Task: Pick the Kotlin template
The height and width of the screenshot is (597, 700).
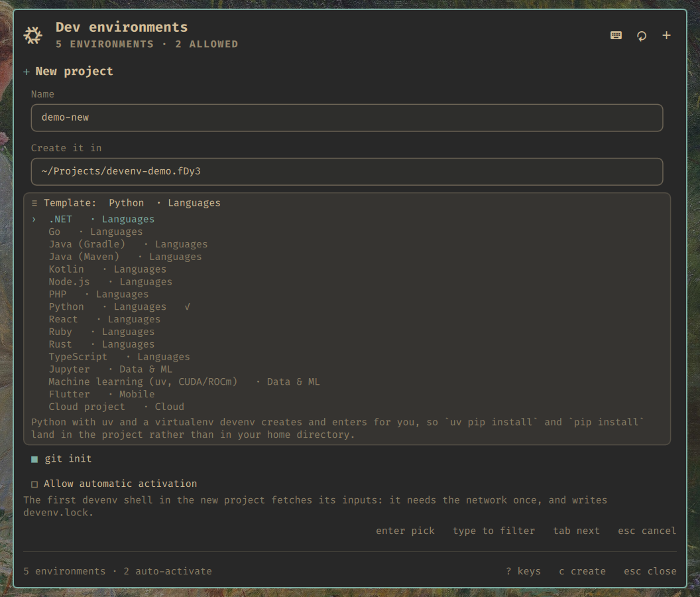Action: (x=347, y=269)
